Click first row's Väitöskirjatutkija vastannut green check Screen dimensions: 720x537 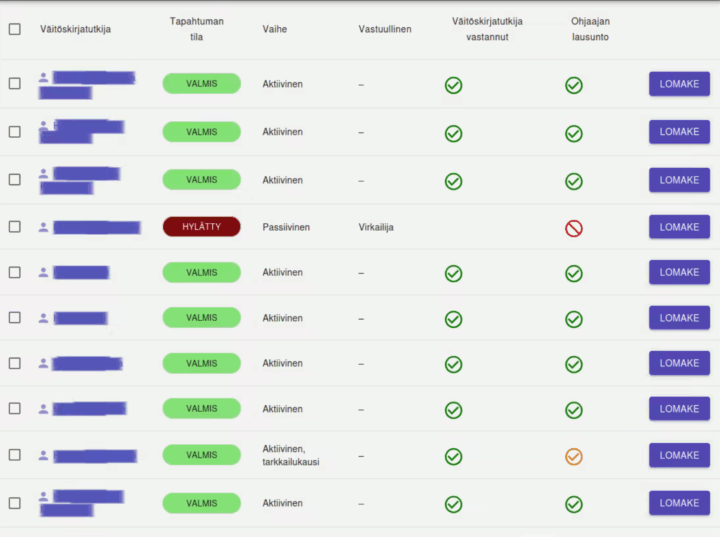[453, 85]
